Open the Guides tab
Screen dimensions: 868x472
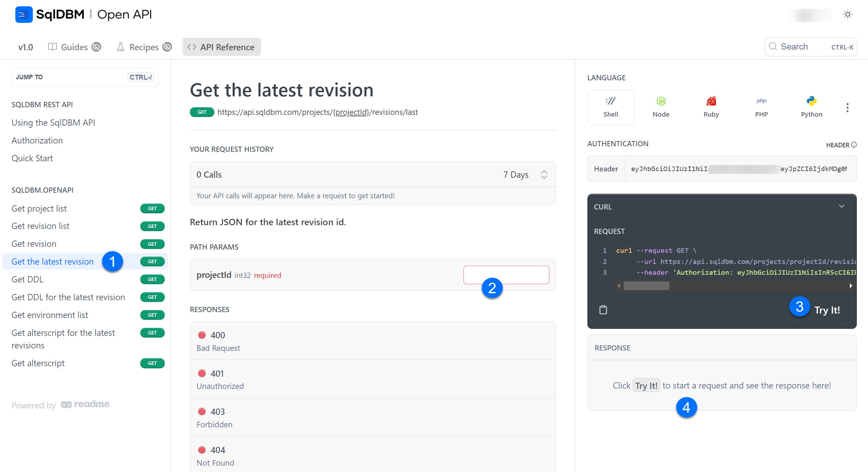coord(74,47)
